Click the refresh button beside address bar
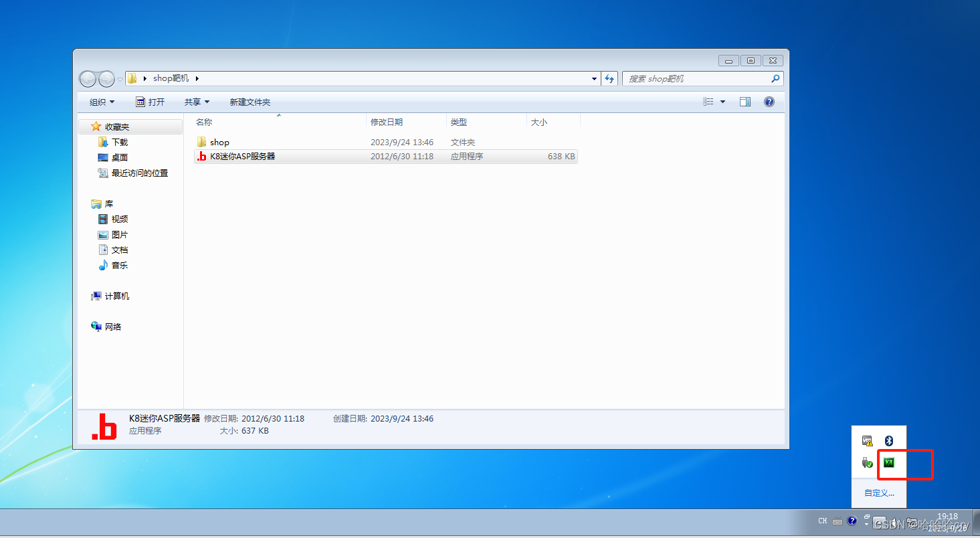 (609, 79)
